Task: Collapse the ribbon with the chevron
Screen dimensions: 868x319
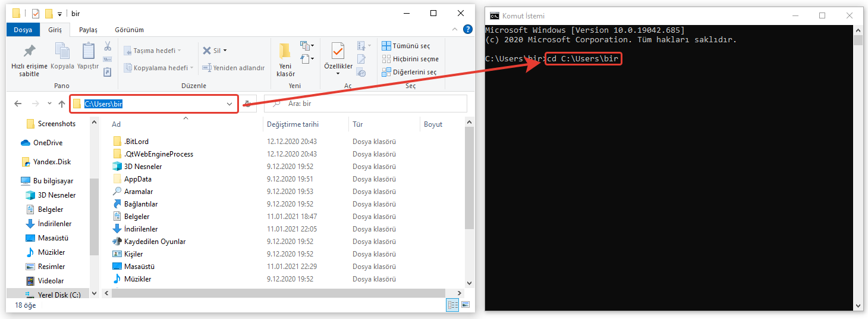Action: [x=457, y=29]
